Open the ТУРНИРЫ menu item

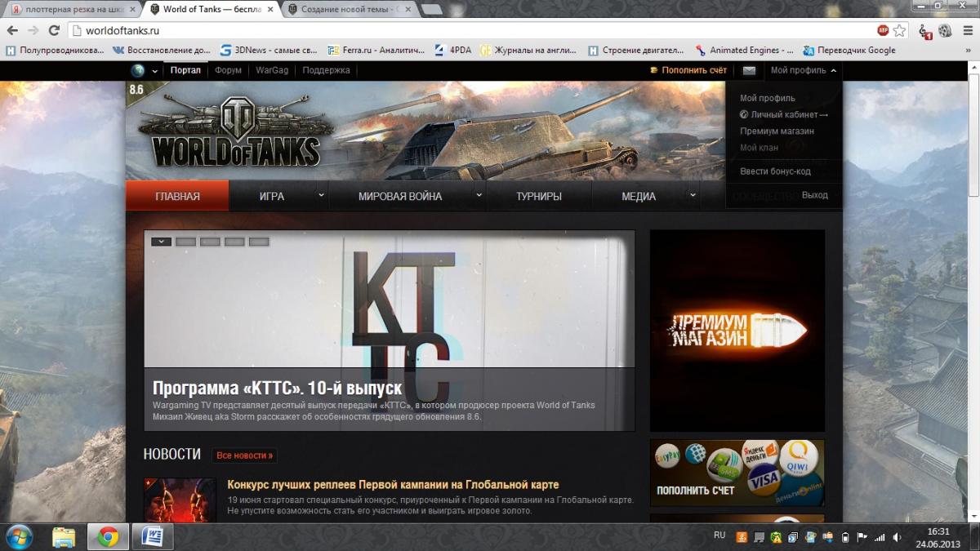tap(539, 196)
